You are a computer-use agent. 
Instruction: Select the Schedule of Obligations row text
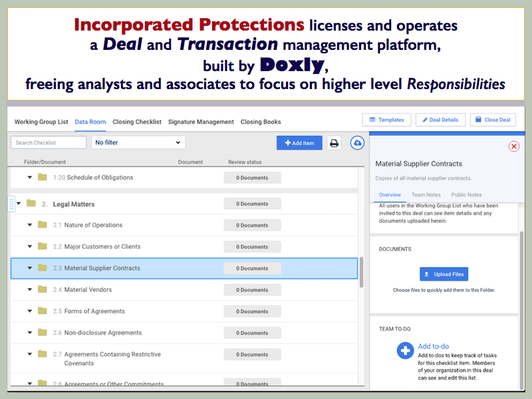coord(100,178)
